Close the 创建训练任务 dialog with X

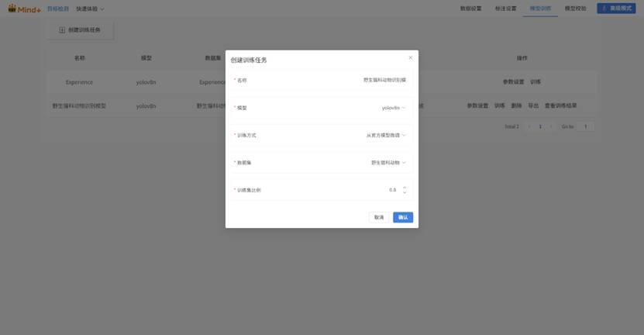pyautogui.click(x=411, y=57)
